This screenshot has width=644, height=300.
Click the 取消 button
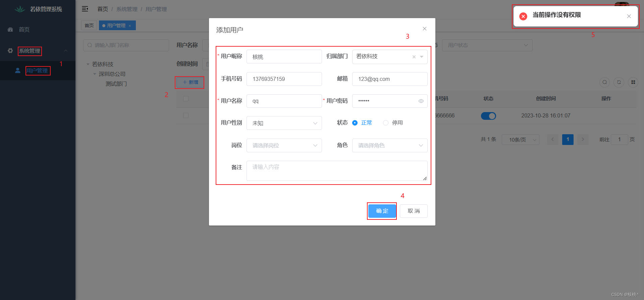414,211
